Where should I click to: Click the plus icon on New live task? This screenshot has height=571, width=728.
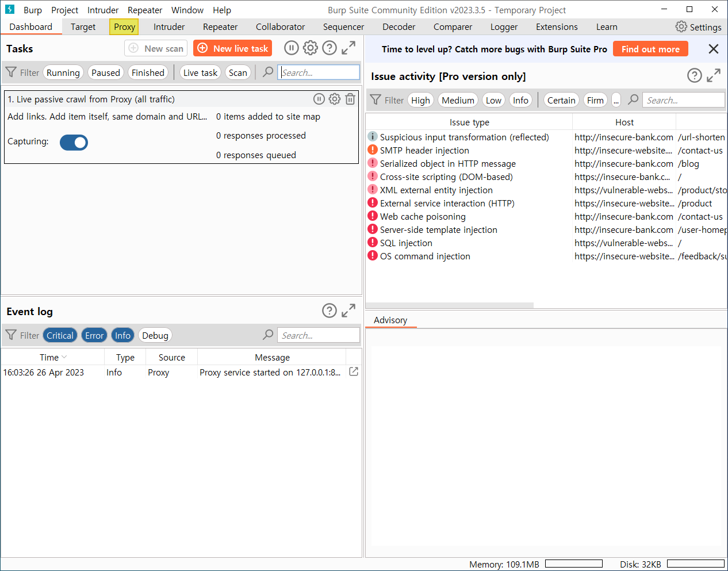tap(202, 48)
